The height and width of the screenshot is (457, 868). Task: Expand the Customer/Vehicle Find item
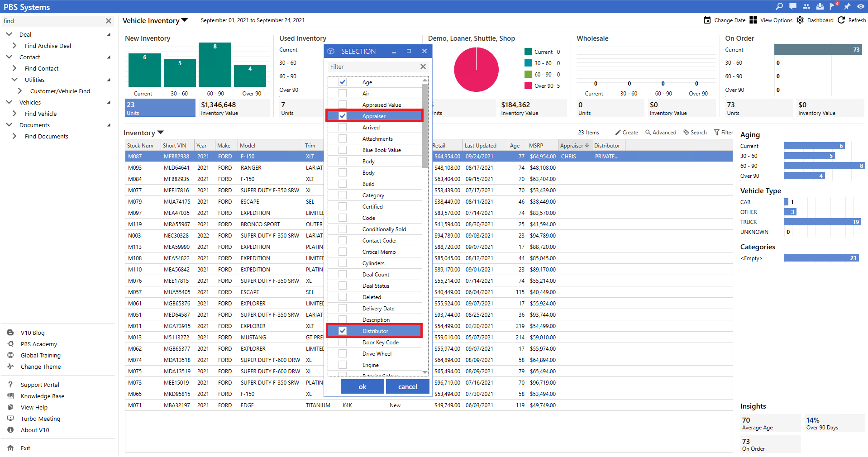coord(20,91)
